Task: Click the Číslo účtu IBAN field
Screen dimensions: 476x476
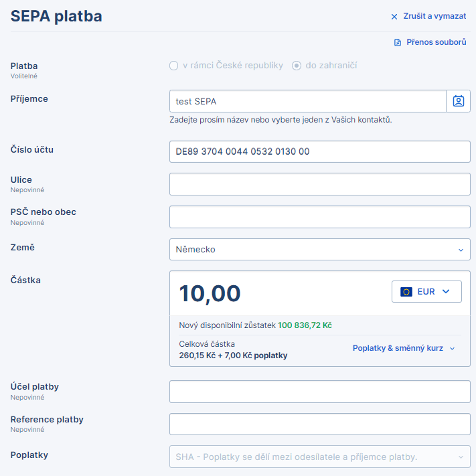Action: 319,151
